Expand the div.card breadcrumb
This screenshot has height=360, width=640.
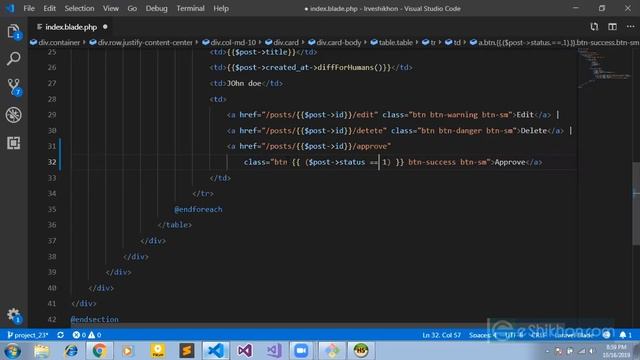coord(282,42)
